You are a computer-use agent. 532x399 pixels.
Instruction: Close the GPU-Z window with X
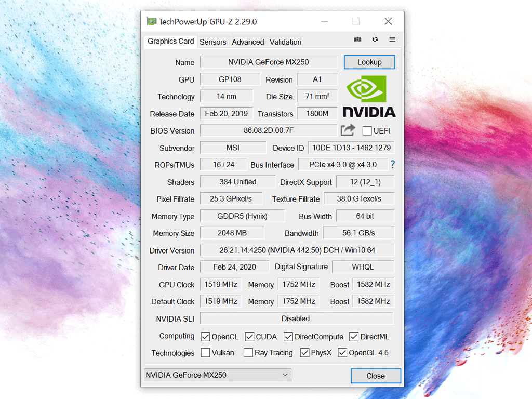coord(388,21)
